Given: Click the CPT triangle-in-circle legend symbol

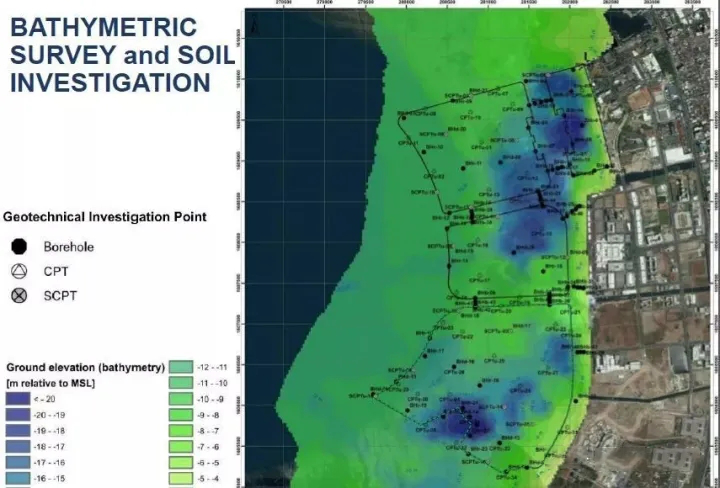Looking at the screenshot, I should (18, 271).
